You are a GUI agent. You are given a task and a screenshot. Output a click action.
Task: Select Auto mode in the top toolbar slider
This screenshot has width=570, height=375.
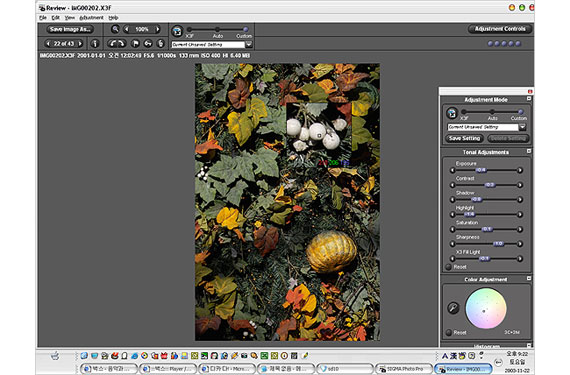pyautogui.click(x=217, y=29)
